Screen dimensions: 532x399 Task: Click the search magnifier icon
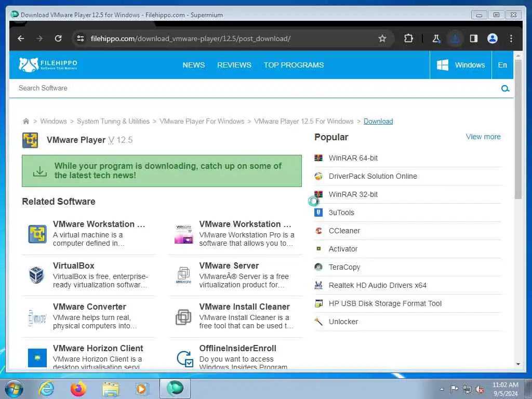(505, 88)
